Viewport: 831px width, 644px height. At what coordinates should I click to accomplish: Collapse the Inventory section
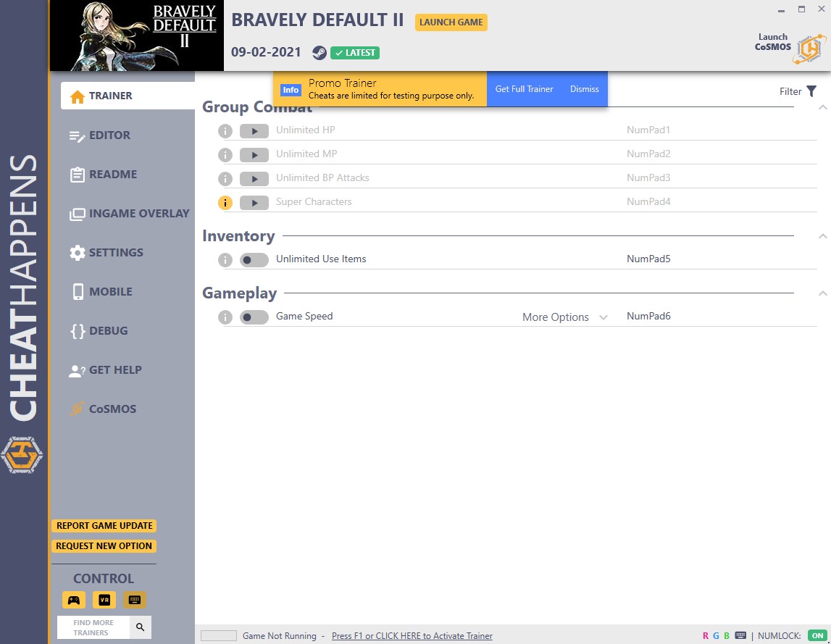(x=822, y=236)
